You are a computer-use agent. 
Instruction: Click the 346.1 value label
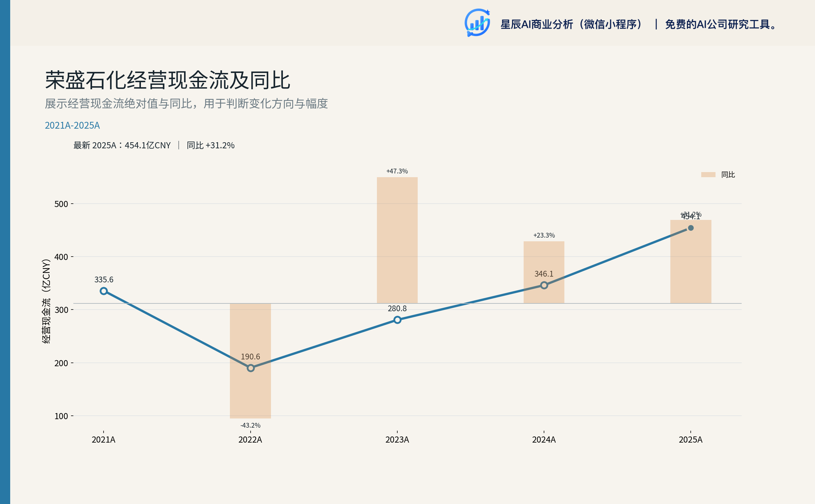coord(544,274)
